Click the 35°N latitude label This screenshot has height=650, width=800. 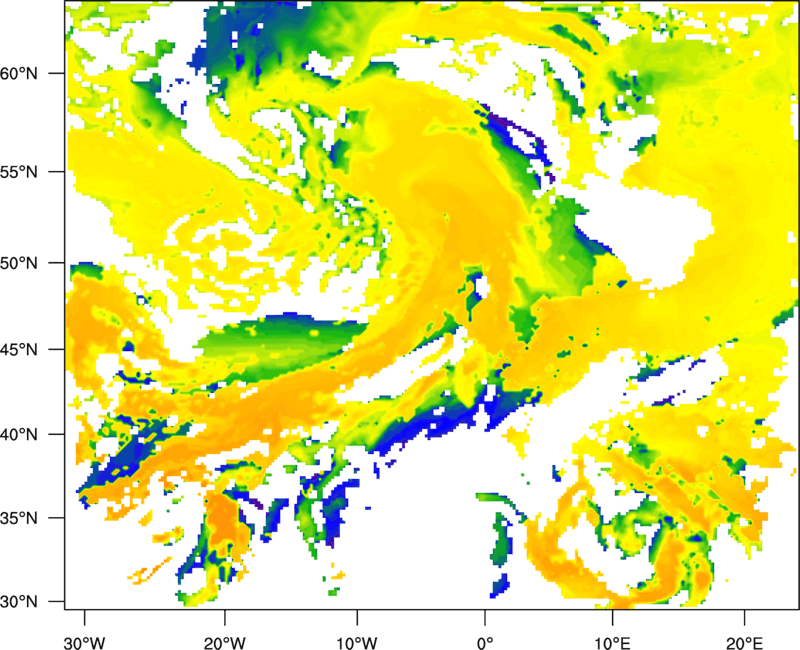[x=19, y=518]
